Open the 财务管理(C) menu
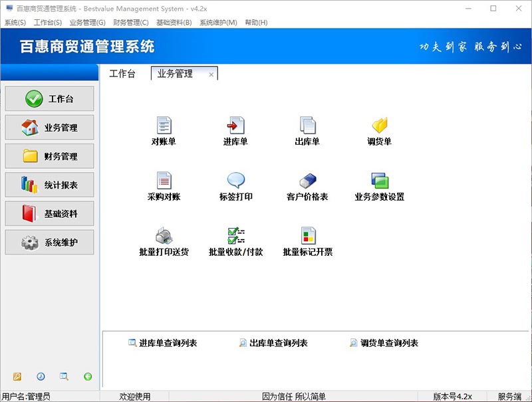The width and height of the screenshot is (532, 402). point(131,23)
